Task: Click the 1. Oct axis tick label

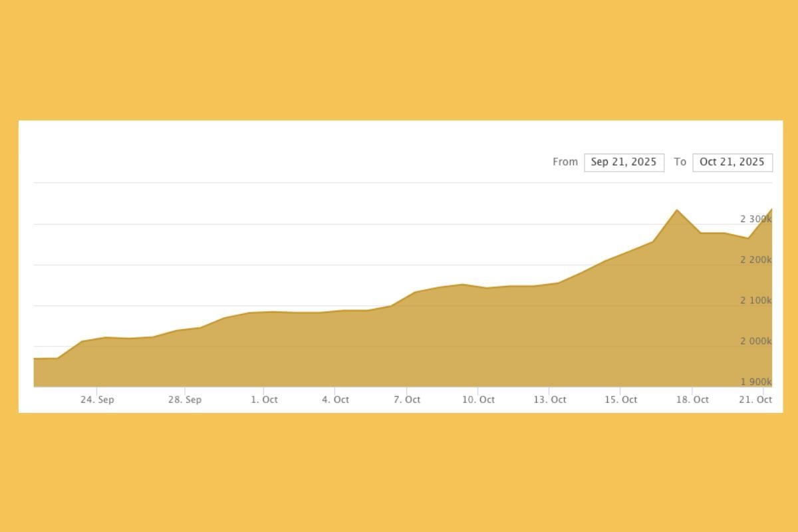Action: pos(264,400)
